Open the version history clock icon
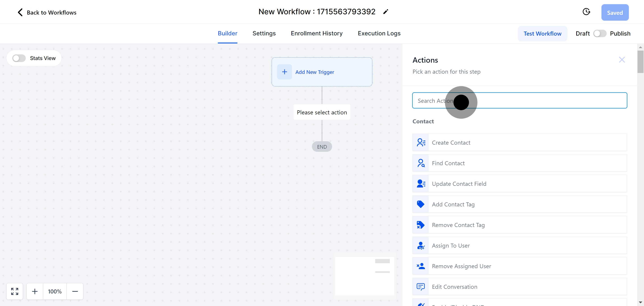The image size is (644, 306). click(x=586, y=12)
